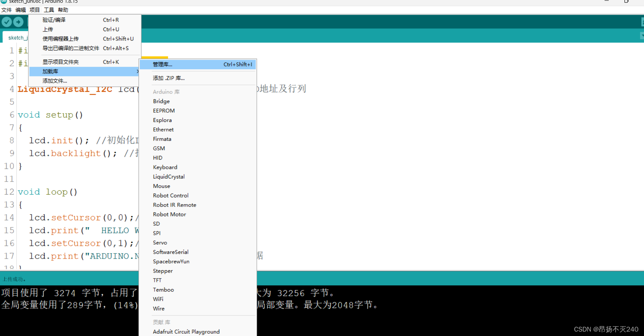Click the Verify checkmark toolbar icon
Image resolution: width=644 pixels, height=336 pixels.
click(x=7, y=22)
